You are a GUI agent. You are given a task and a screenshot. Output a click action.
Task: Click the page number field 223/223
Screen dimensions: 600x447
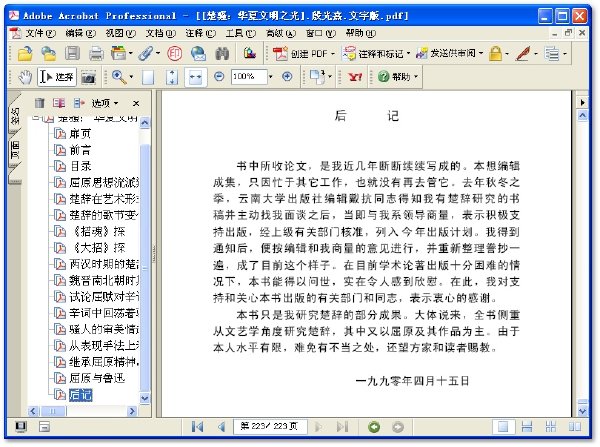[x=270, y=426]
